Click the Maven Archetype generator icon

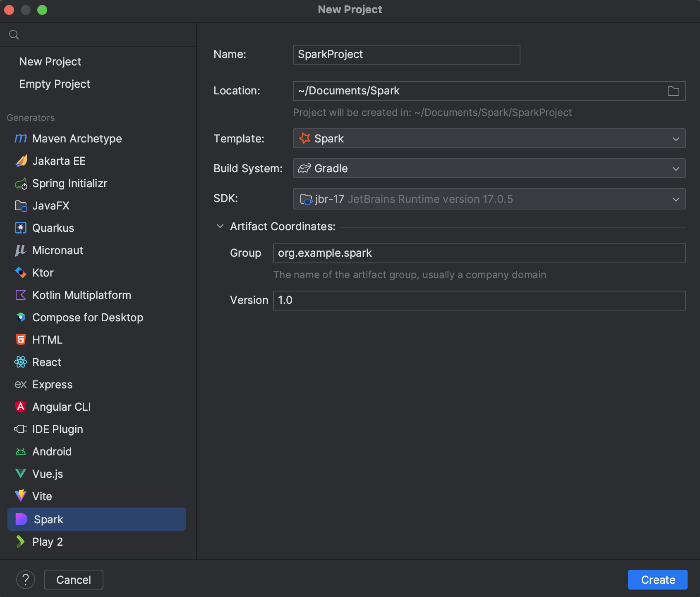(21, 139)
